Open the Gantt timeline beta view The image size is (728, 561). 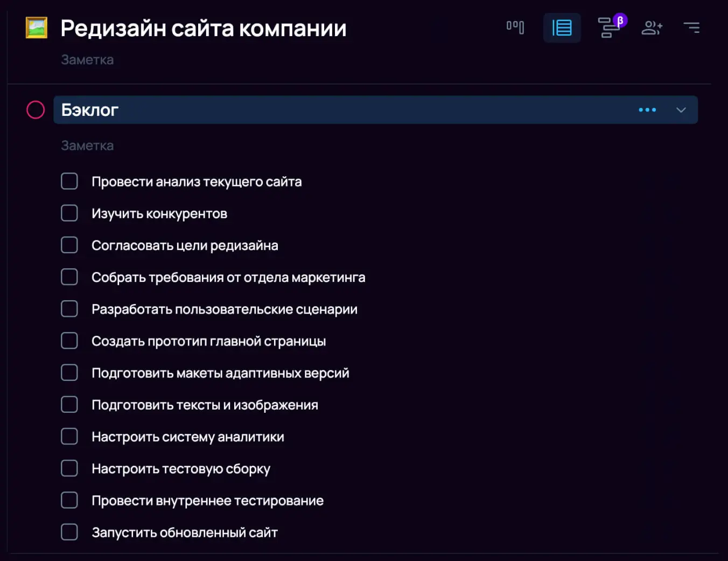coord(608,28)
